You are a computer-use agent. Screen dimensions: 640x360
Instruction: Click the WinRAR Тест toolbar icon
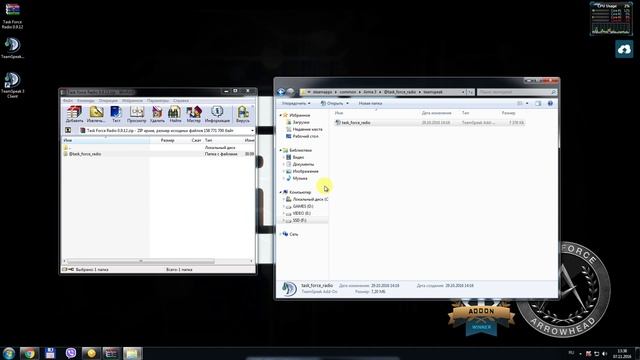click(116, 114)
